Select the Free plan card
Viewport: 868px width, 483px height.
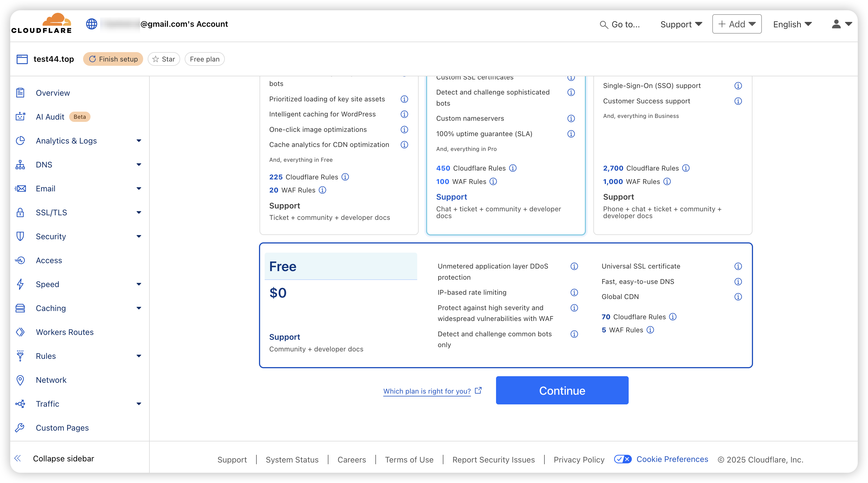pyautogui.click(x=506, y=305)
